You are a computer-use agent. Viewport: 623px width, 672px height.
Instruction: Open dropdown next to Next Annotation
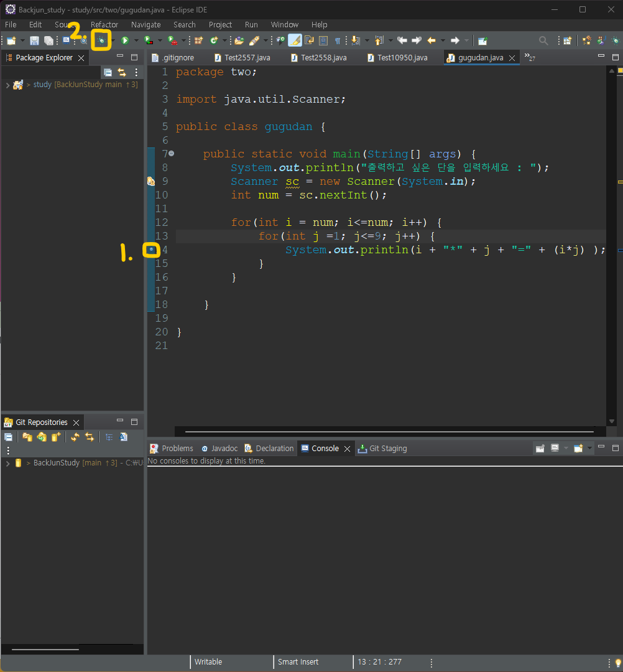(x=367, y=40)
